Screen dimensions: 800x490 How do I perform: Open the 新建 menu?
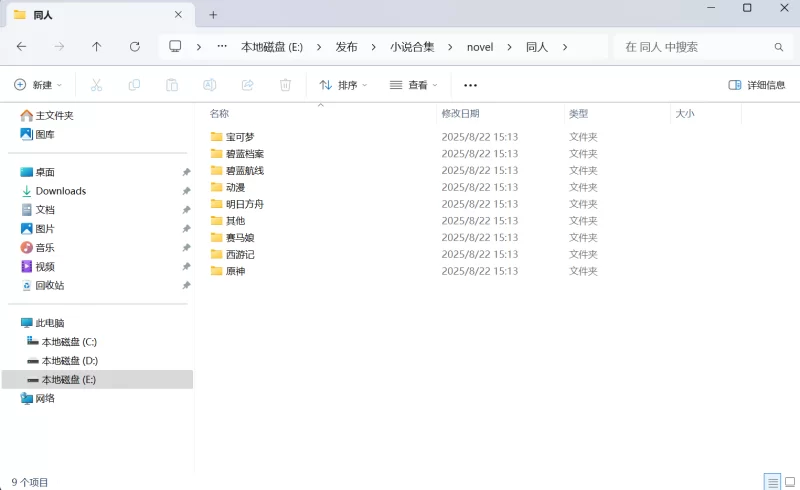(x=38, y=85)
